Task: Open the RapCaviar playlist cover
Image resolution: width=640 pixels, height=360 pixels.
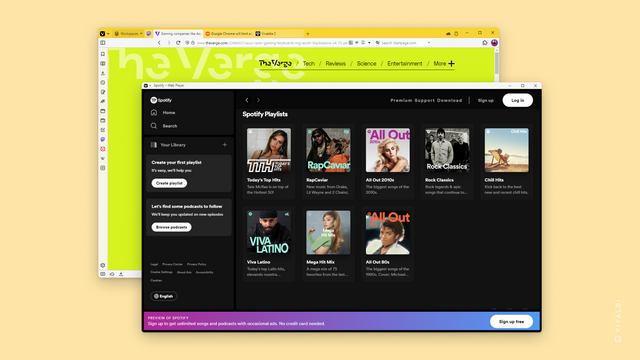Action: 328,150
